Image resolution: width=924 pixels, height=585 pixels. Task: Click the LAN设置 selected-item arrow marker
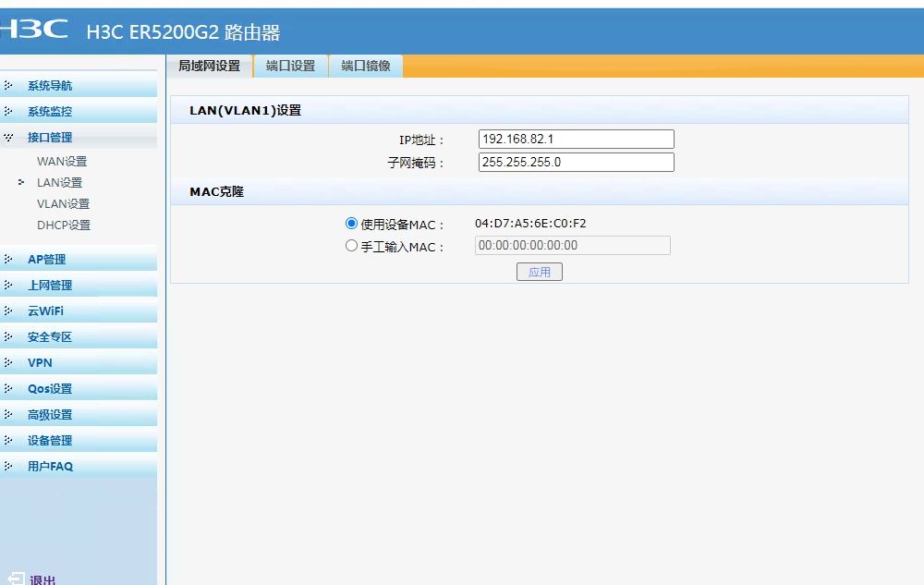(21, 182)
